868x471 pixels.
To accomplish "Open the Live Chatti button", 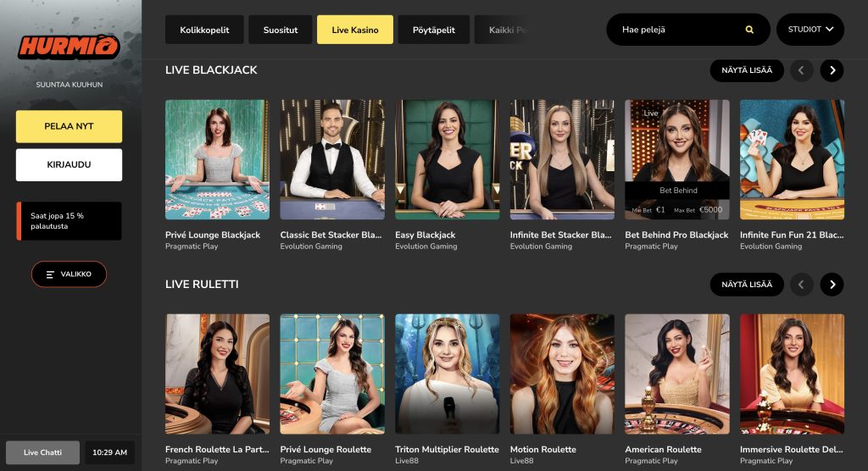I will [42, 452].
